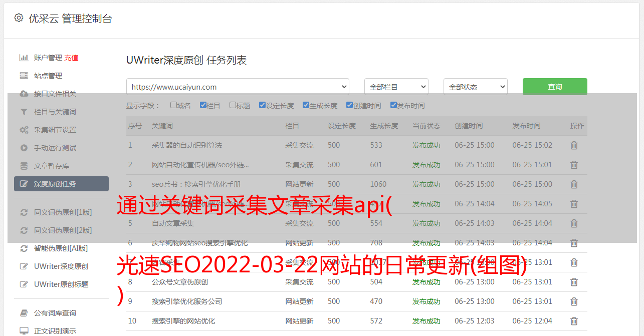The image size is (644, 336).
Task: Click the 操作 column header
Action: click(577, 126)
